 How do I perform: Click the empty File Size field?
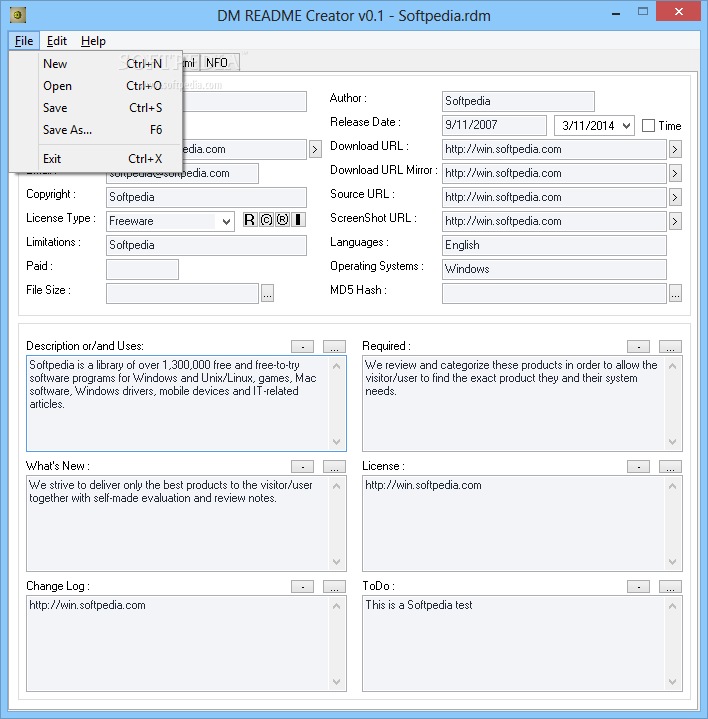[183, 293]
